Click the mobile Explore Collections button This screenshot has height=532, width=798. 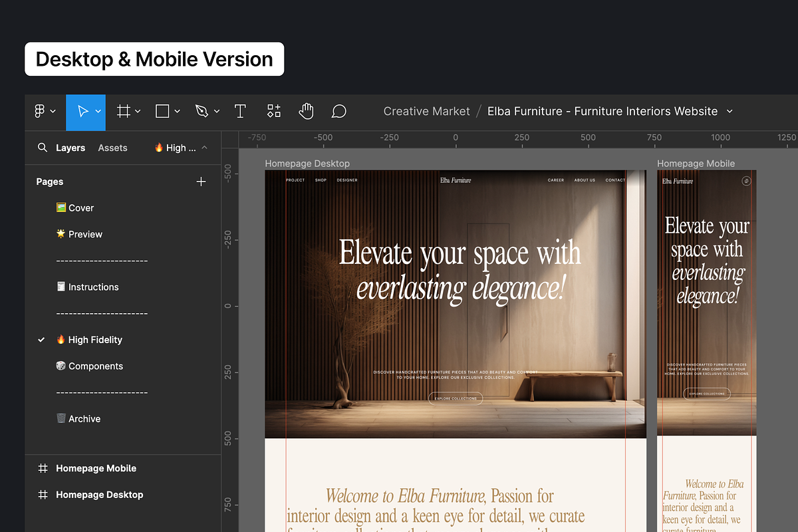[x=707, y=394]
